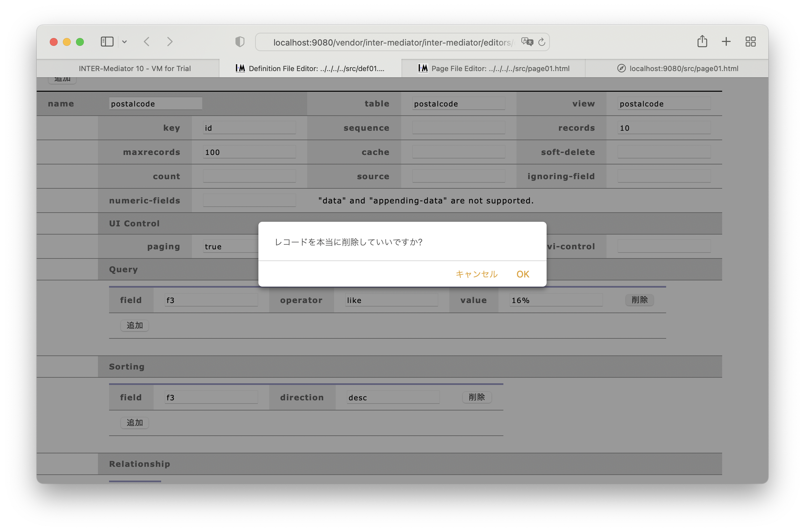Click the value field showing 16%
The width and height of the screenshot is (805, 532).
coord(556,300)
